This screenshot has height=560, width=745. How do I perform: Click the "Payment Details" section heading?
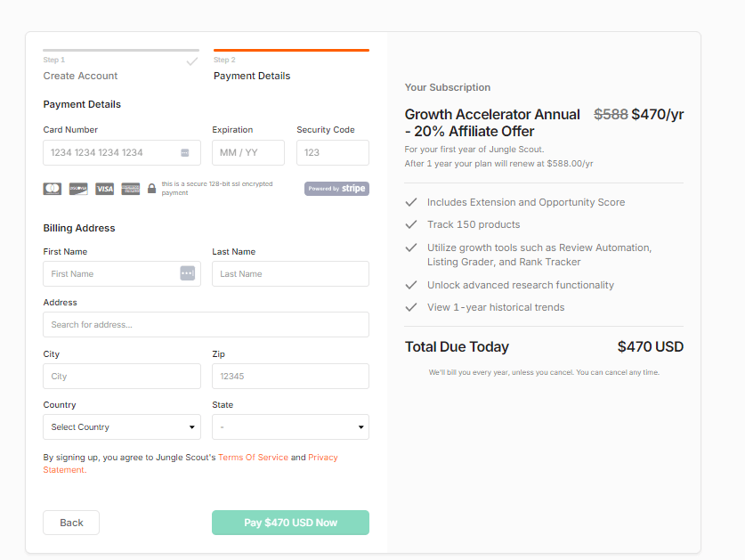pyautogui.click(x=82, y=104)
